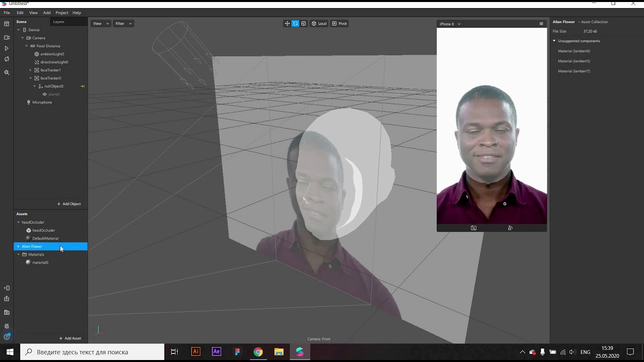644x362 pixels.
Task: Toggle the Pivot mode button
Action: click(x=339, y=24)
